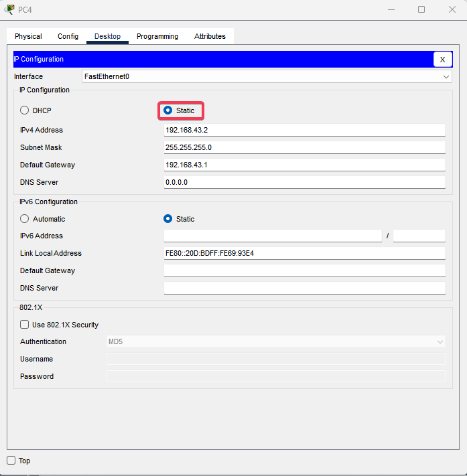The width and height of the screenshot is (467, 476).
Task: Close the IP Configuration panel with X
Action: [x=442, y=60]
